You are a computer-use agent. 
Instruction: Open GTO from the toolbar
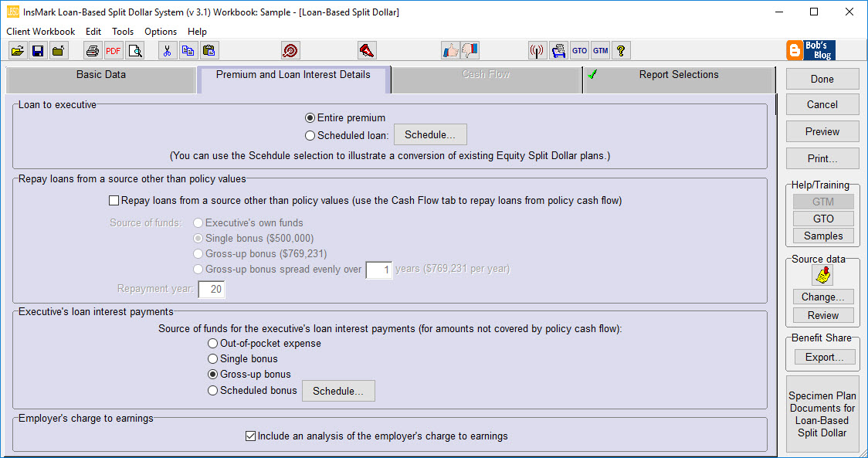579,50
